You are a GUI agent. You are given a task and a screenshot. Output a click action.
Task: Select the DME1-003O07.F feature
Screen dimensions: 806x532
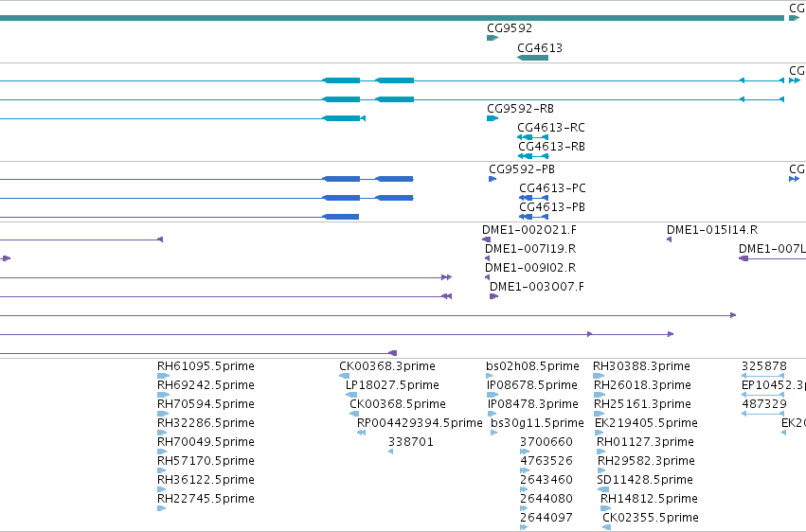[537, 287]
